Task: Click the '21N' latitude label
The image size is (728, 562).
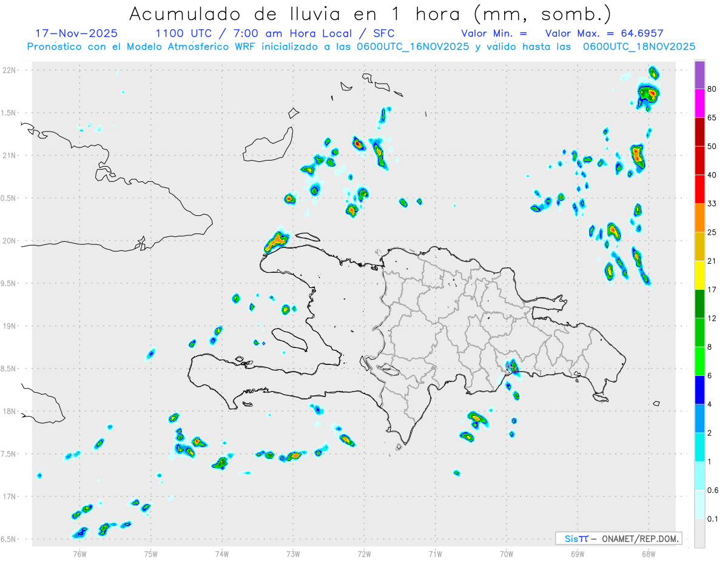Action: point(10,156)
